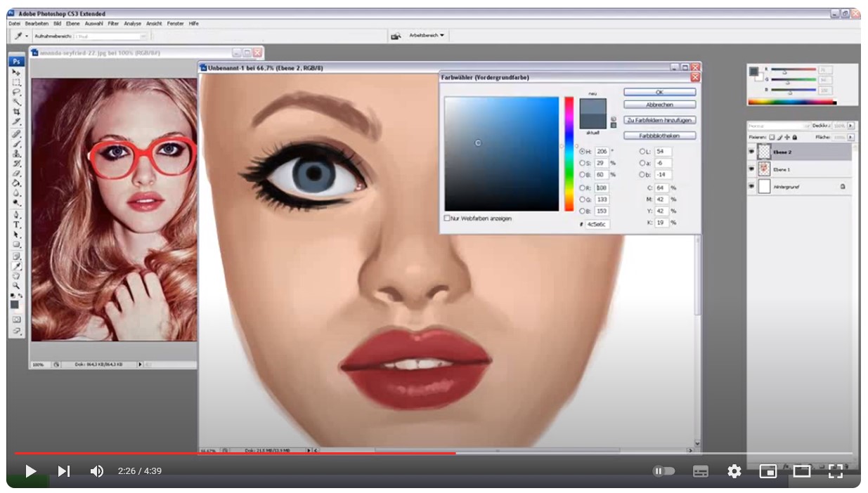Open the Arbeitsbereich workspace dropdown
Image resolution: width=868 pixels, height=493 pixels.
pos(427,35)
